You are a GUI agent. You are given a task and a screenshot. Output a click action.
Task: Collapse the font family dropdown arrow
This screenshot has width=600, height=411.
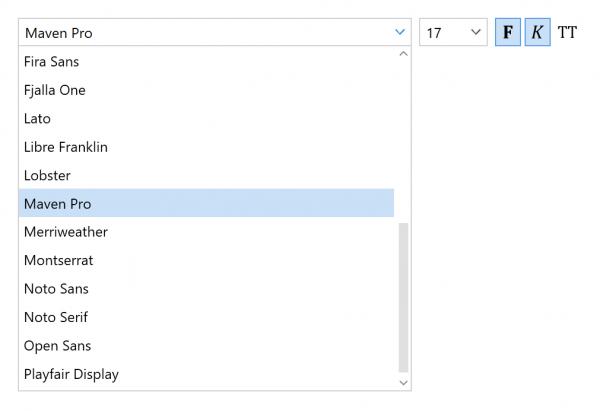400,33
